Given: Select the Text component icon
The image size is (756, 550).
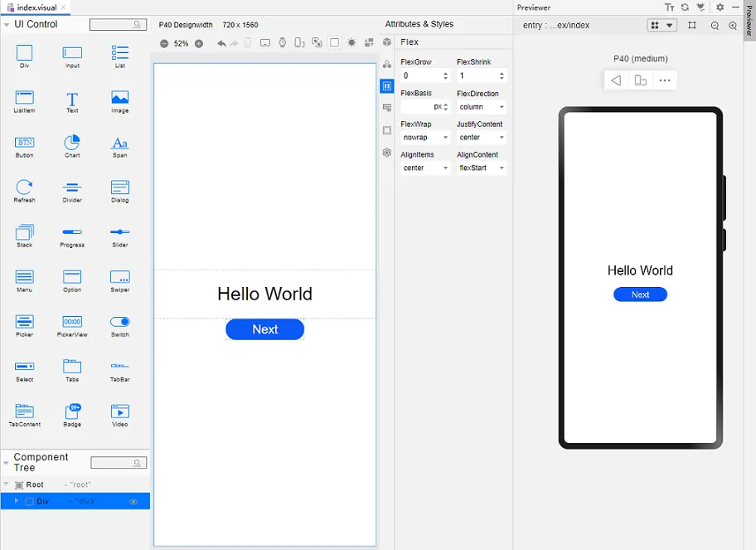Looking at the screenshot, I should tap(72, 99).
